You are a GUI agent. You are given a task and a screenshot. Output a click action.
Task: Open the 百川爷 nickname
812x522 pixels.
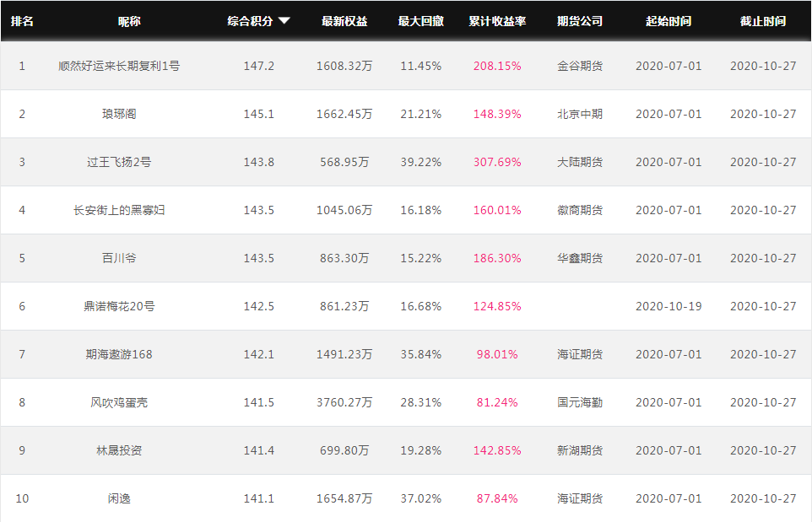tap(119, 258)
